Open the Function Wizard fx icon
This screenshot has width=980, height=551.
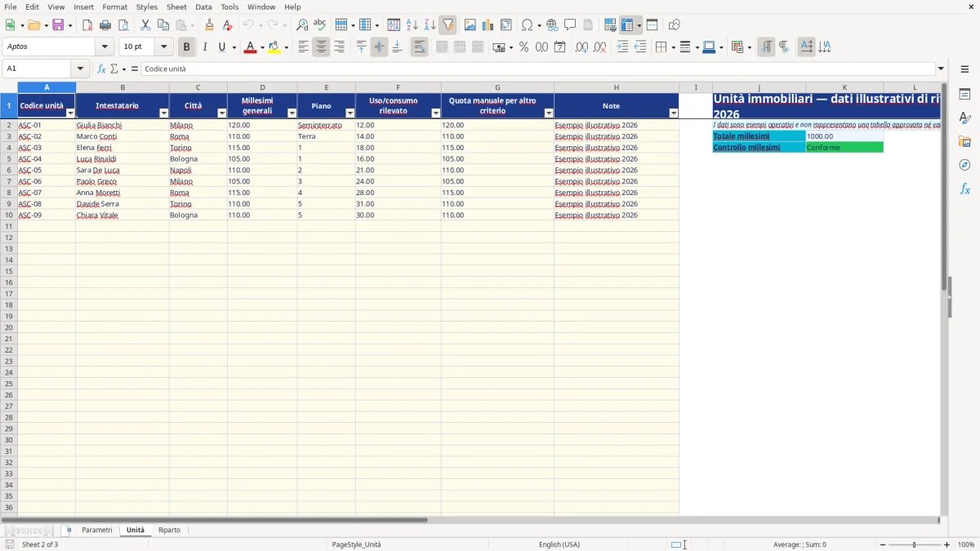coord(102,69)
